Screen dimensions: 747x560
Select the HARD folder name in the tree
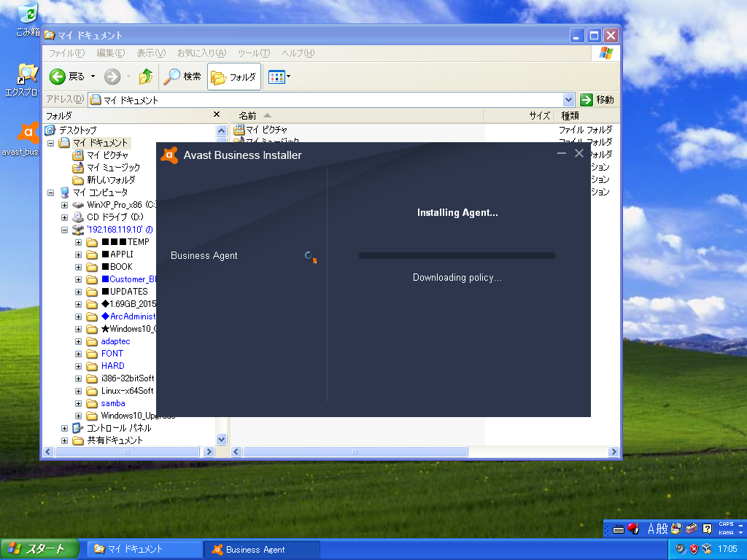[113, 366]
